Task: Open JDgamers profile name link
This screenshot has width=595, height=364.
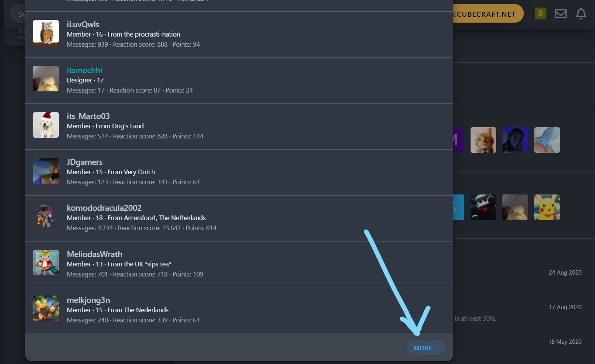Action: (85, 162)
